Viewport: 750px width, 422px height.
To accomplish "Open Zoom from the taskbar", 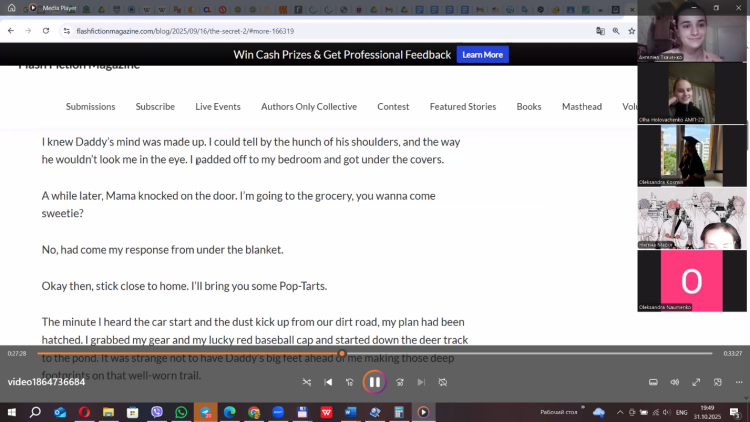I will 278,412.
